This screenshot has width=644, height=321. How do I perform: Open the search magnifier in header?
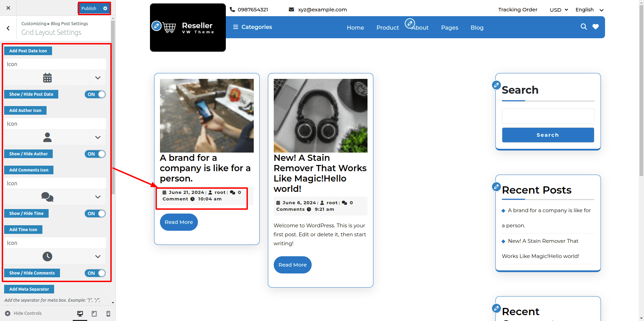tap(583, 27)
